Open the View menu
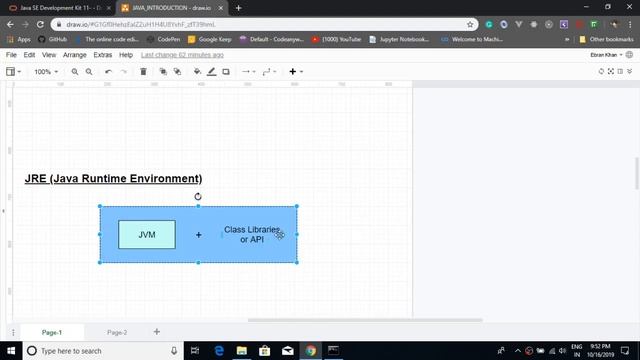The image size is (640, 360). pyautogui.click(x=49, y=55)
